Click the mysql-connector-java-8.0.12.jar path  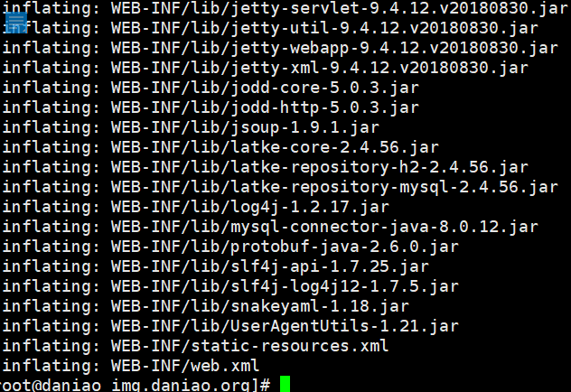(324, 227)
